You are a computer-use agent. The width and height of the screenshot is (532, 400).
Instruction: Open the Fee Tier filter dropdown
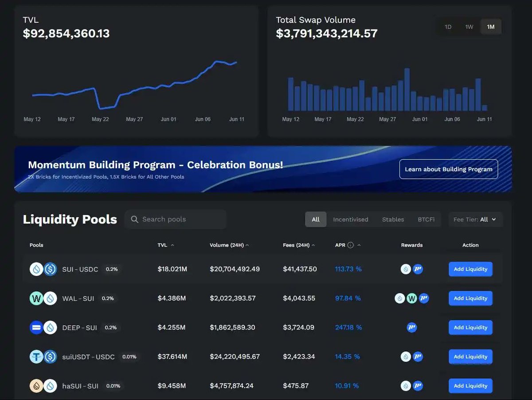point(475,219)
